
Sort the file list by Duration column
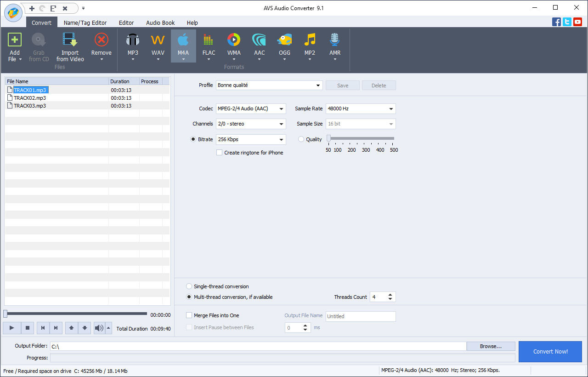(x=124, y=81)
